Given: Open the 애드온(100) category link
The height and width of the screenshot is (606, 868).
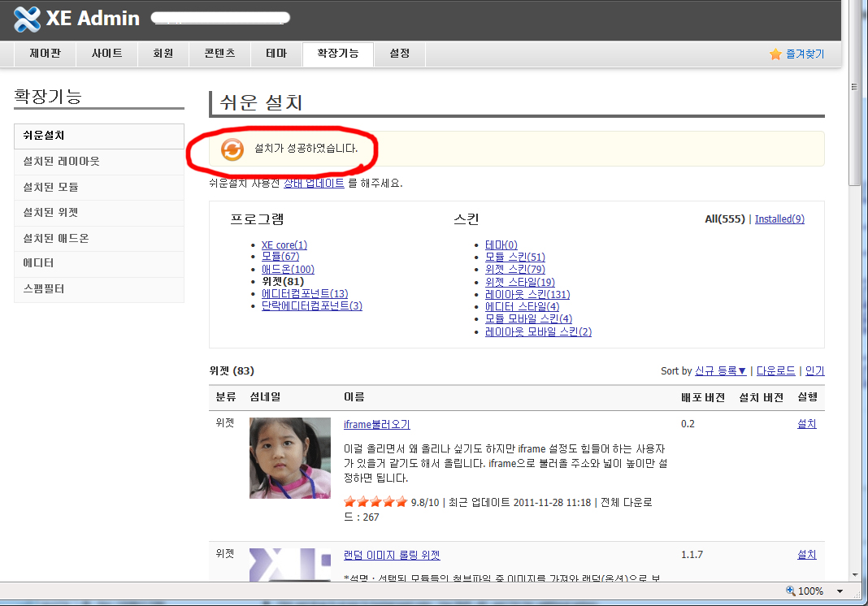Looking at the screenshot, I should (288, 270).
